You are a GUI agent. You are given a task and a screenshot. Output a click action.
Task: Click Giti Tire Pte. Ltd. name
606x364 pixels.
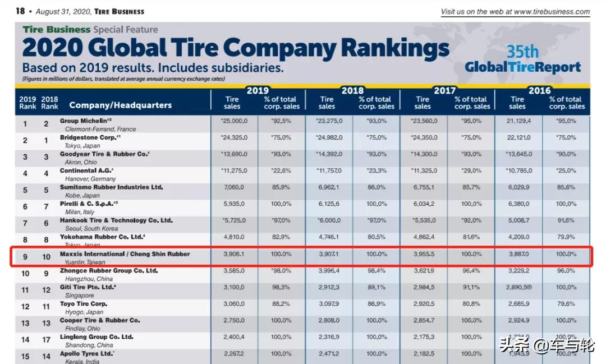(x=88, y=288)
